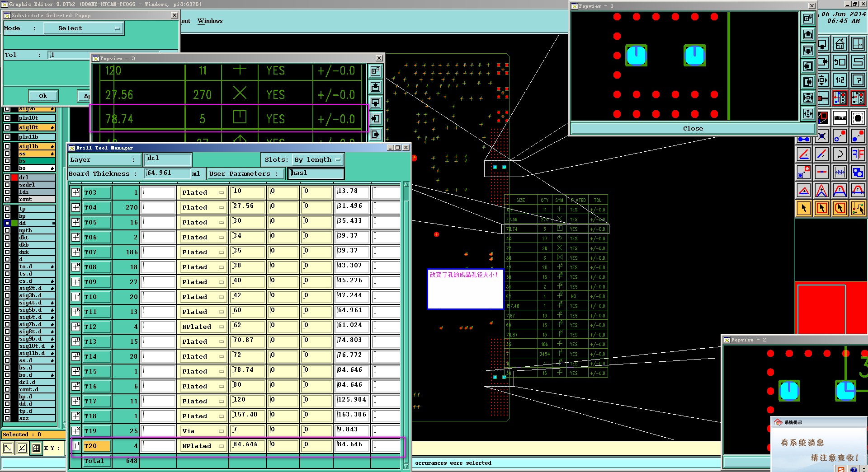868x472 pixels.
Task: Click the hasl user parameters field
Action: click(x=316, y=173)
